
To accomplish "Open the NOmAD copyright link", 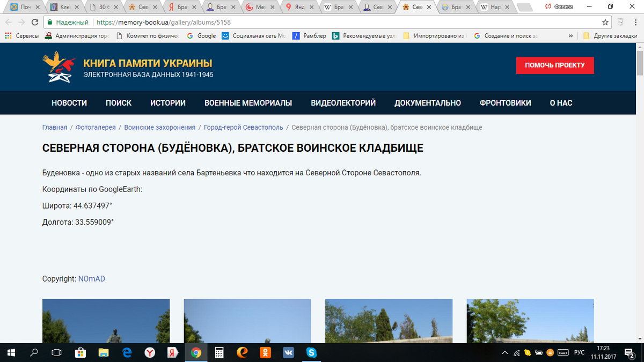I will coord(91,279).
